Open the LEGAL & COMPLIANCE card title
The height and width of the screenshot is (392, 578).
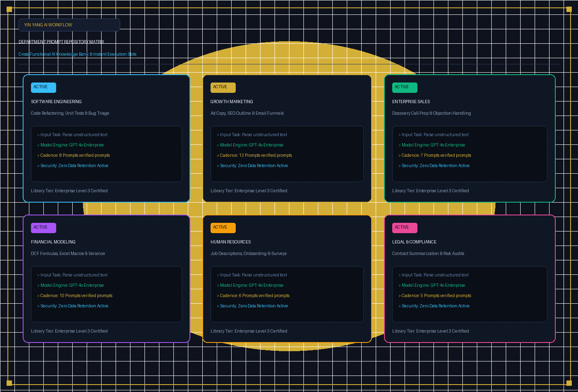coord(415,242)
